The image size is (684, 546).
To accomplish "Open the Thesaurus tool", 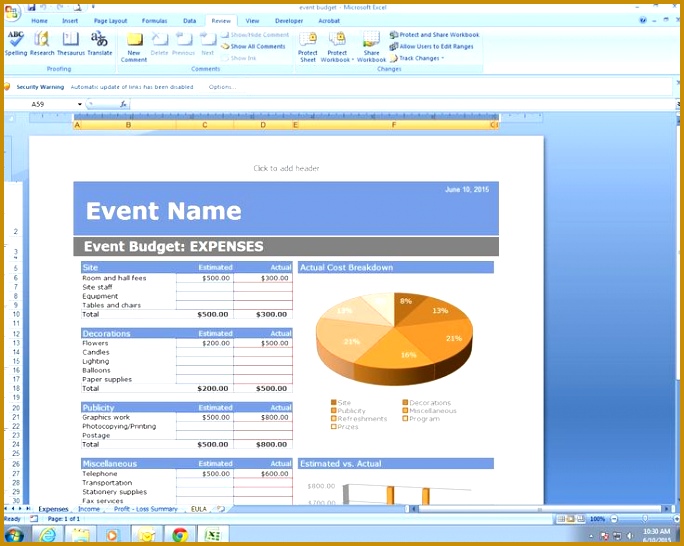I will click(71, 44).
